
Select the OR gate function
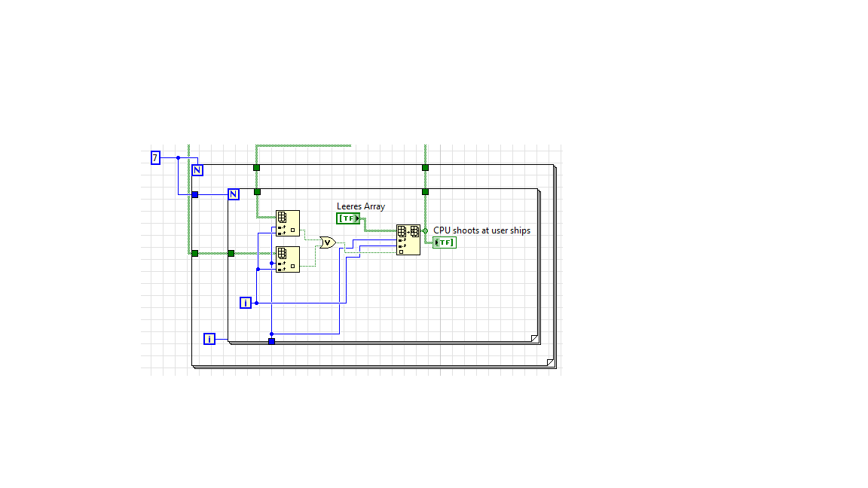(328, 242)
